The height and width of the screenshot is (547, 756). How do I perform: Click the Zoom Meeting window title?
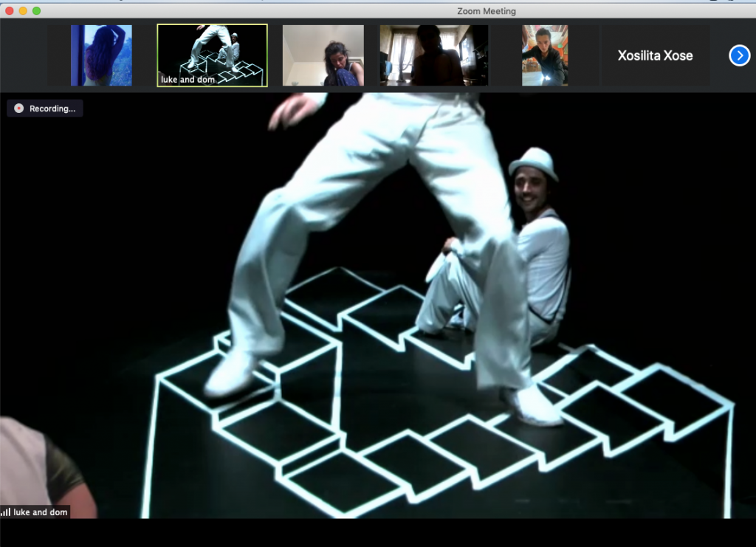coord(487,11)
